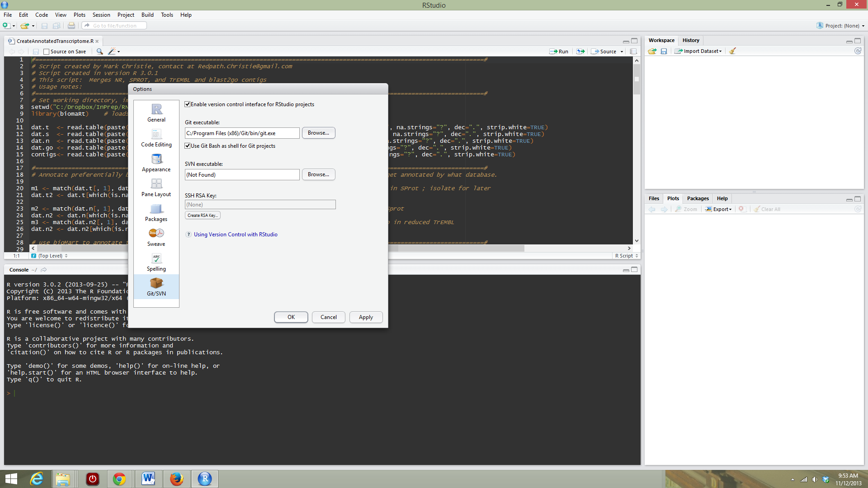Click the save workspace icon in Workspace pane
The height and width of the screenshot is (488, 868).
point(664,51)
